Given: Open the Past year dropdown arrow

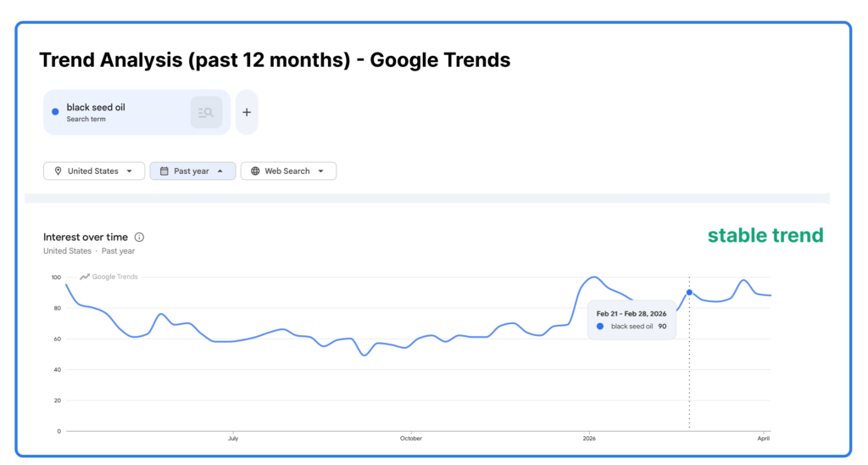Looking at the screenshot, I should click(220, 171).
